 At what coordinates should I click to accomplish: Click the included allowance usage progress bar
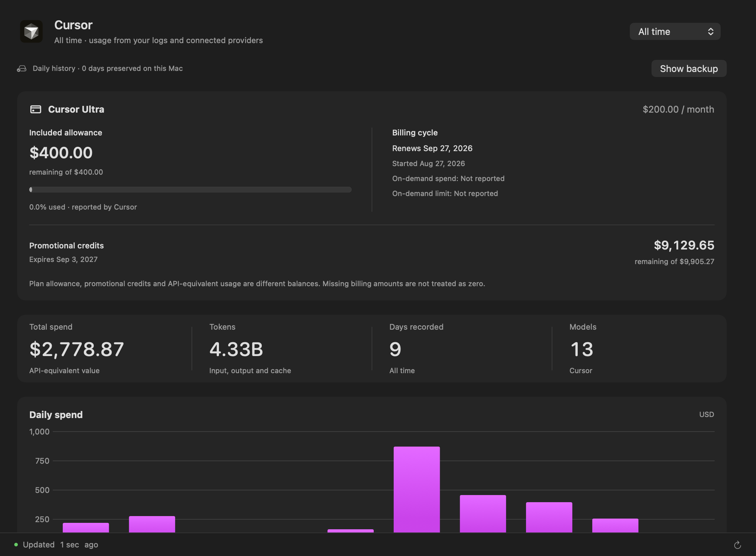190,190
